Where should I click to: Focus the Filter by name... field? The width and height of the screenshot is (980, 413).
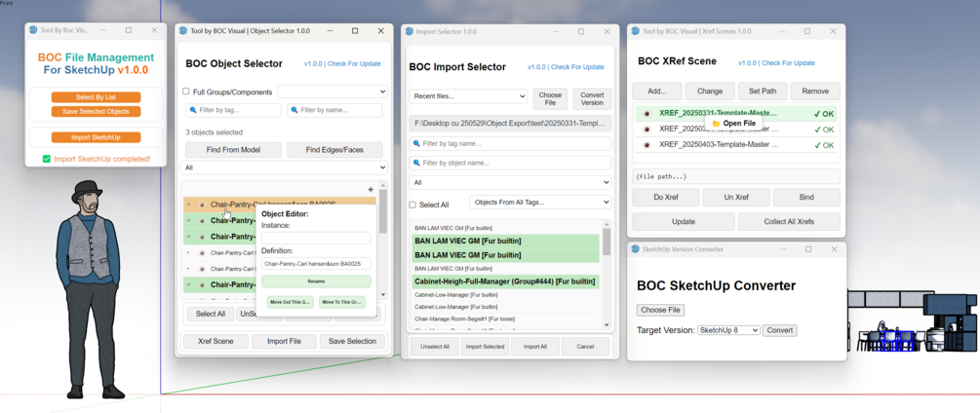coord(334,110)
